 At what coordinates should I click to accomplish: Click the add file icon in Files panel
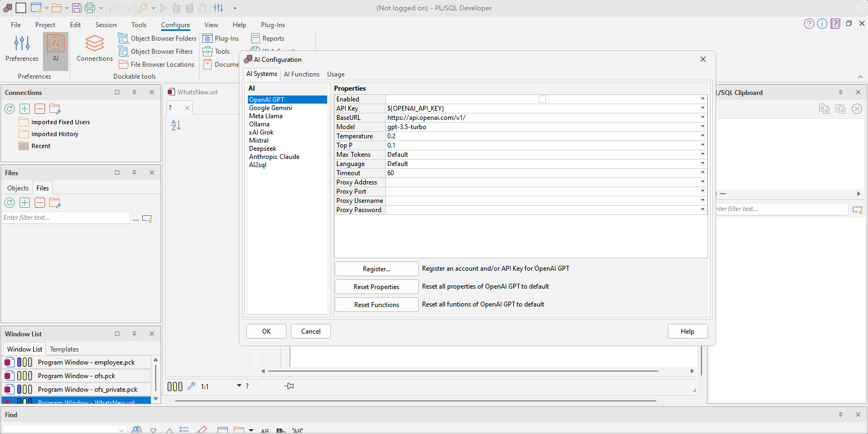25,203
